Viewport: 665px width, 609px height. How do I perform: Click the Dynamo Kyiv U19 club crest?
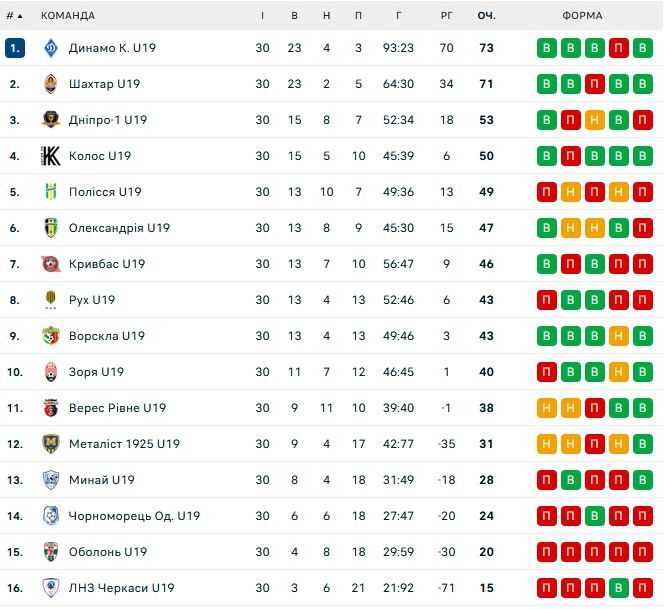pyautogui.click(x=51, y=48)
